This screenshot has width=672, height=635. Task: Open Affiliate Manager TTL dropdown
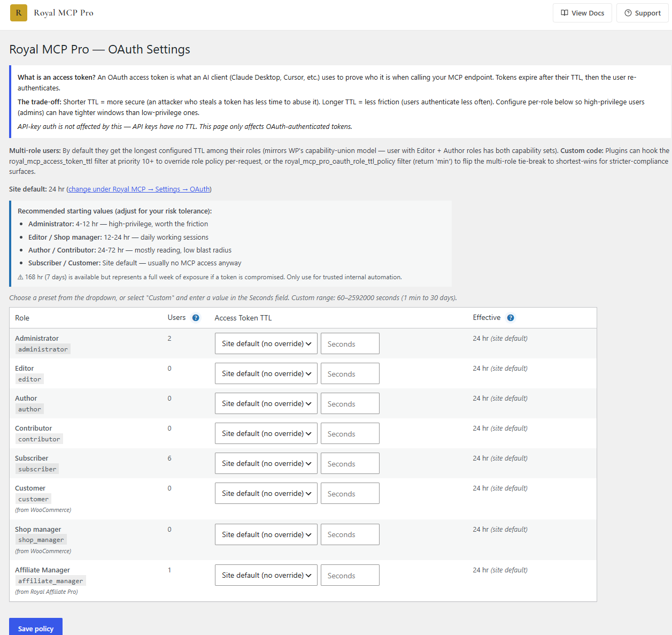tap(266, 575)
